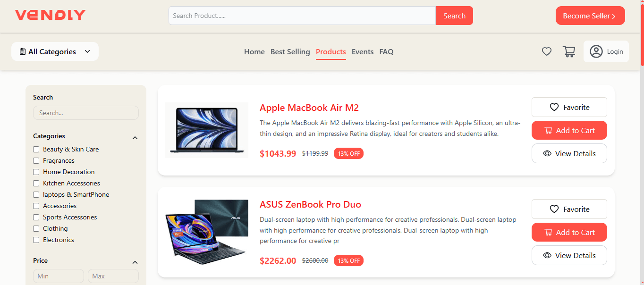This screenshot has height=285, width=644.
Task: Enable the Fragrances filter checkbox
Action: click(x=36, y=160)
